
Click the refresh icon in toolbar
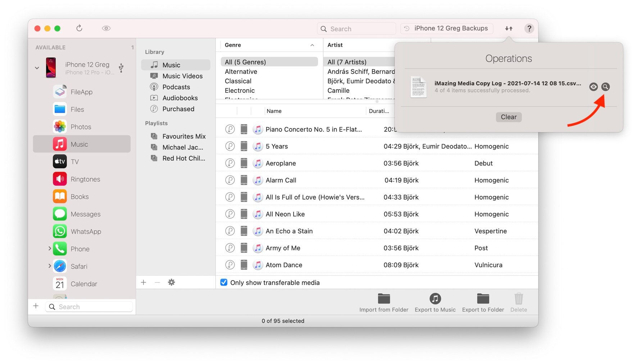click(x=79, y=28)
